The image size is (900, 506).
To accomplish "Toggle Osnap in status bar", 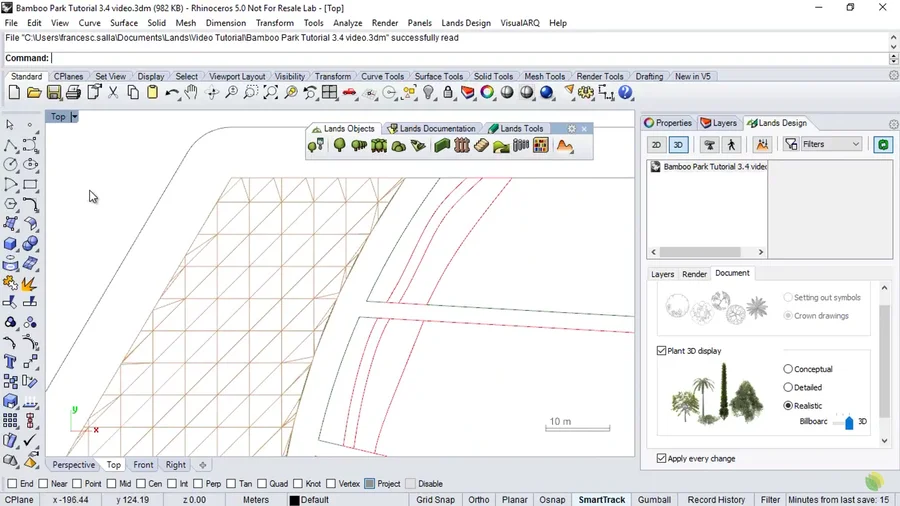I will coord(552,500).
